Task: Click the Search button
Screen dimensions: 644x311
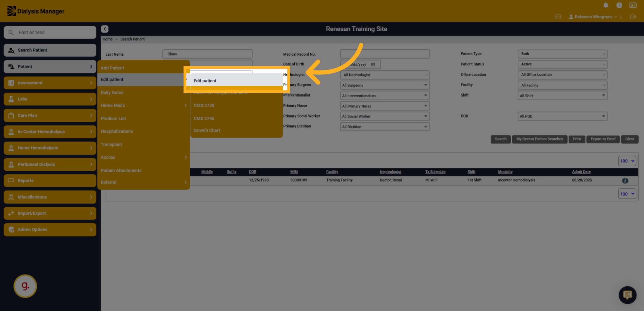Action: tap(501, 139)
